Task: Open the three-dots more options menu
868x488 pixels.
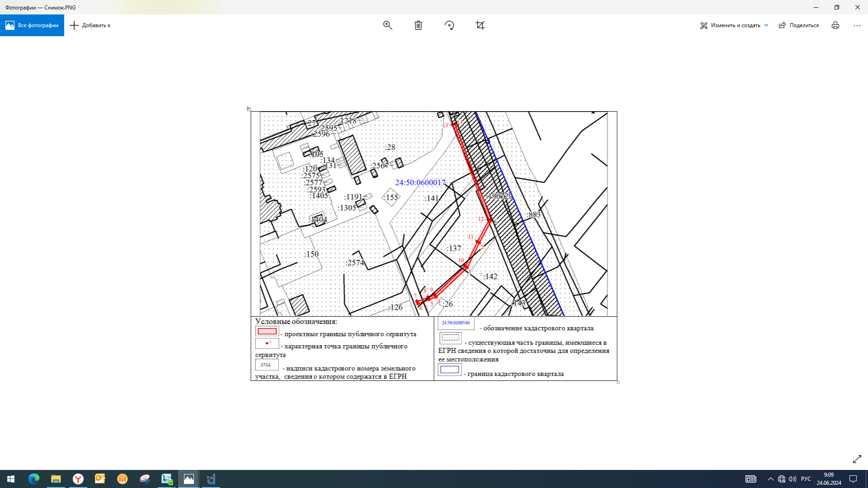Action: click(x=857, y=25)
